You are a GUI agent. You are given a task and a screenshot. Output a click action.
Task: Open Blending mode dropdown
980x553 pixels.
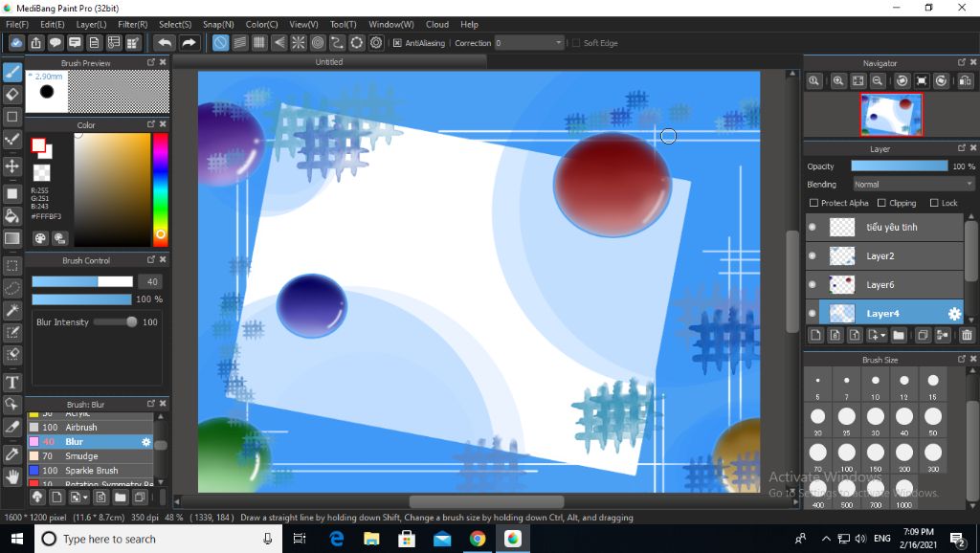[x=913, y=185]
